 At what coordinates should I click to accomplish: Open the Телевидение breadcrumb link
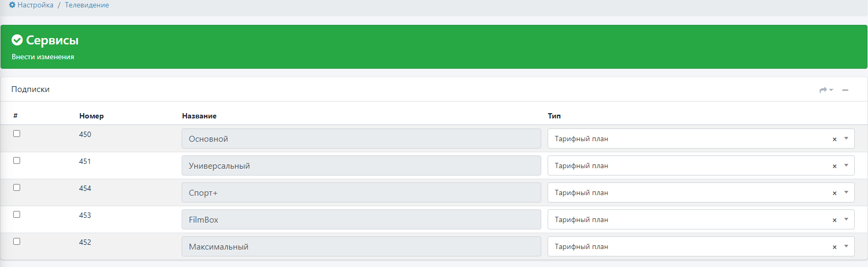click(x=87, y=5)
